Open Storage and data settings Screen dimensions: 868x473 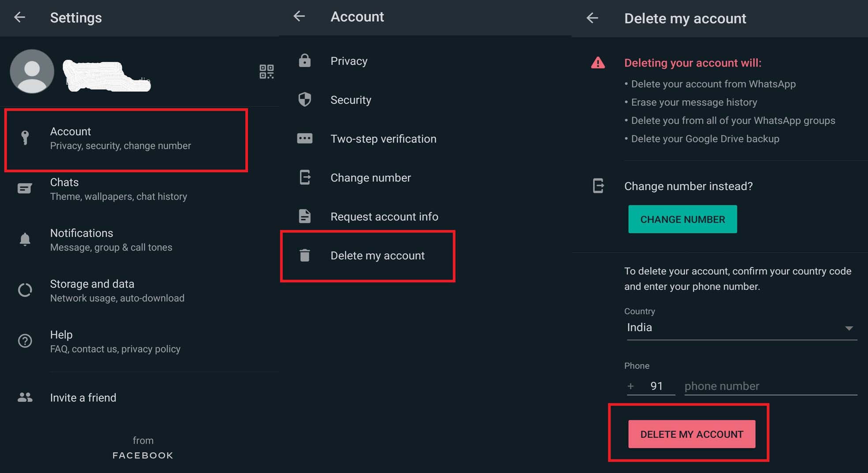click(x=140, y=291)
